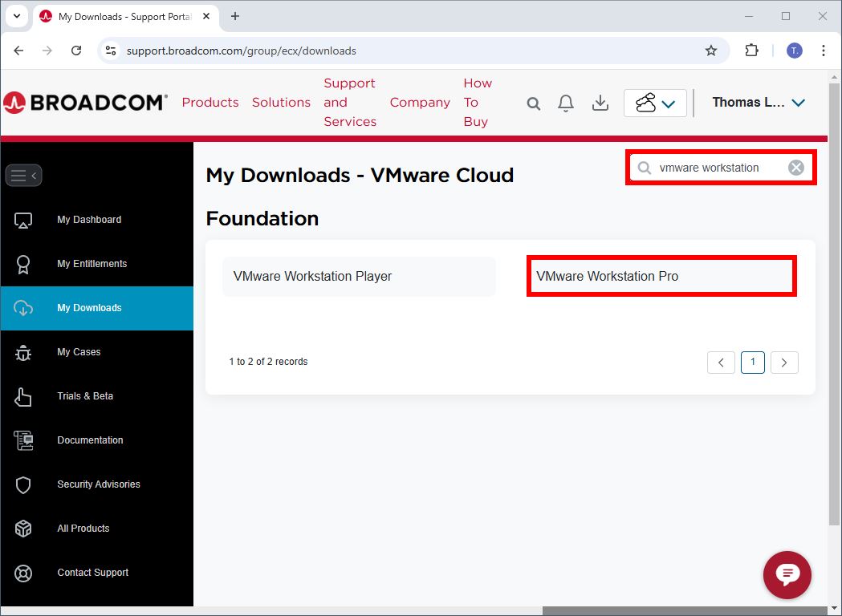The height and width of the screenshot is (616, 842).
Task: Open Security Advisories in the sidebar
Action: (x=97, y=484)
